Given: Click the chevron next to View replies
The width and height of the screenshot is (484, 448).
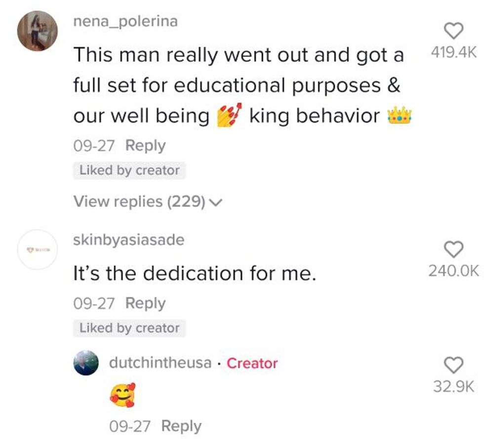Looking at the screenshot, I should [x=216, y=202].
